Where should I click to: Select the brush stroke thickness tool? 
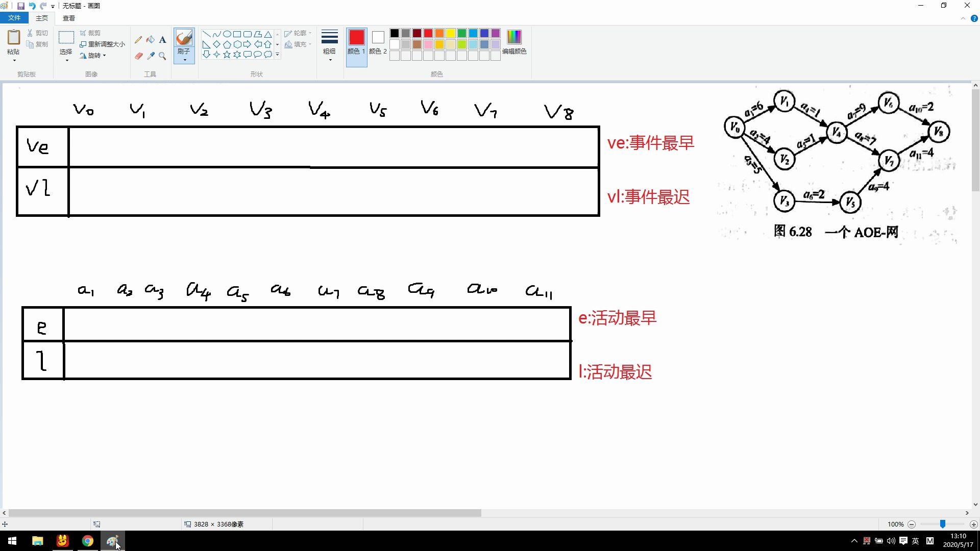329,45
